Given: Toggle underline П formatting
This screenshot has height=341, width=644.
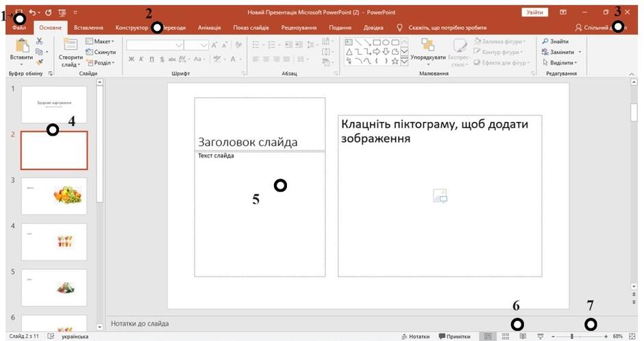Looking at the screenshot, I should [151, 59].
